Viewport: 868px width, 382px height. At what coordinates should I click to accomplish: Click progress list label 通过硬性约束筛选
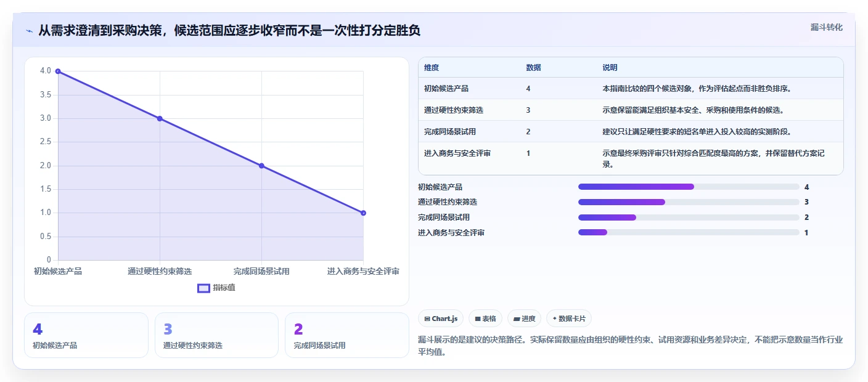coord(448,202)
